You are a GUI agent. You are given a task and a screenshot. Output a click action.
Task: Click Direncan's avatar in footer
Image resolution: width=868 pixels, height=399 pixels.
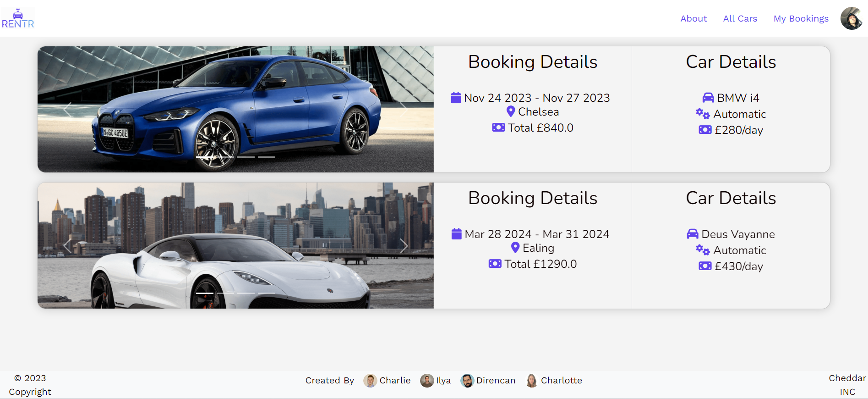[x=467, y=381]
